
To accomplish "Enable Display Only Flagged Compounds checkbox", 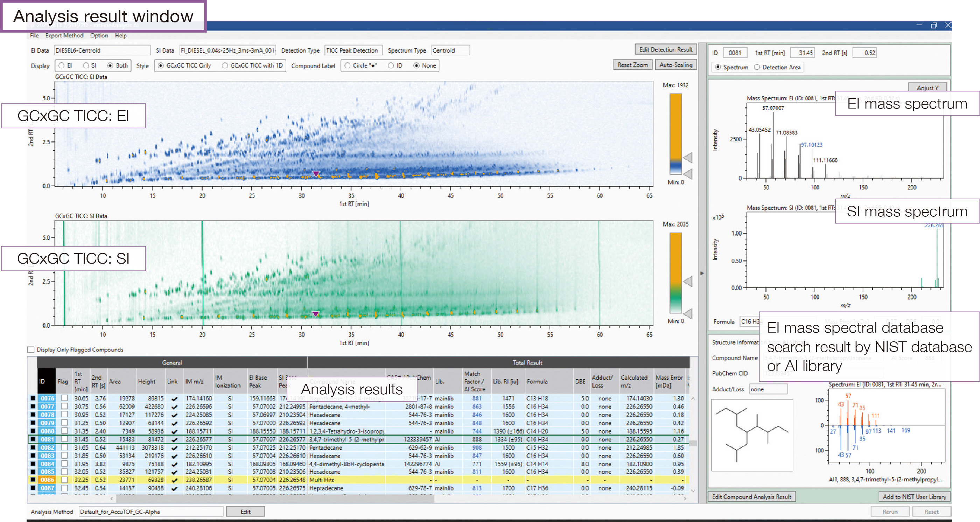I will 31,350.
